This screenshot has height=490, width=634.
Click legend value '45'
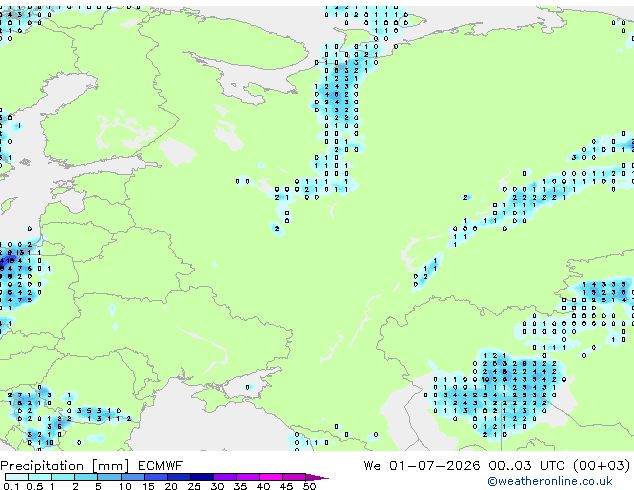tap(286, 486)
